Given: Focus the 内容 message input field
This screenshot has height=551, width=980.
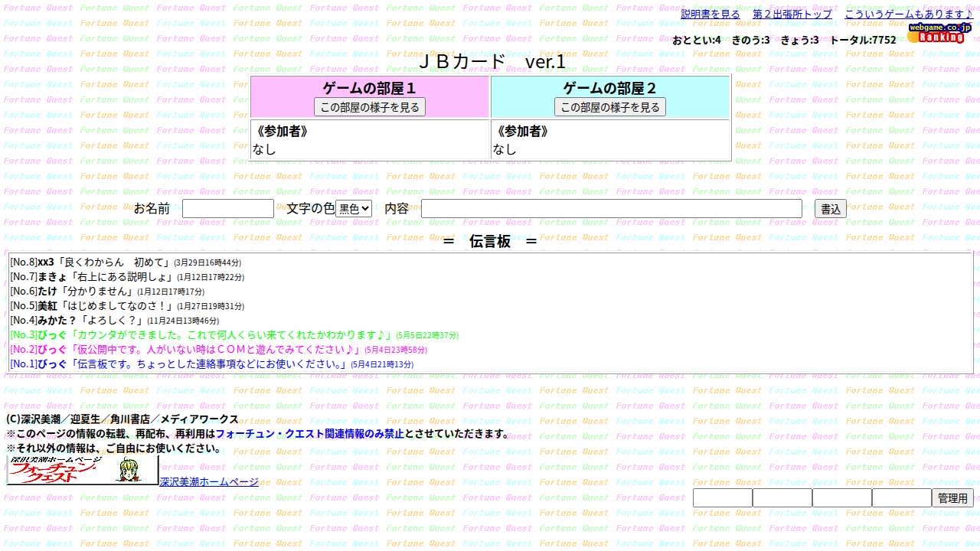Looking at the screenshot, I should tap(612, 208).
